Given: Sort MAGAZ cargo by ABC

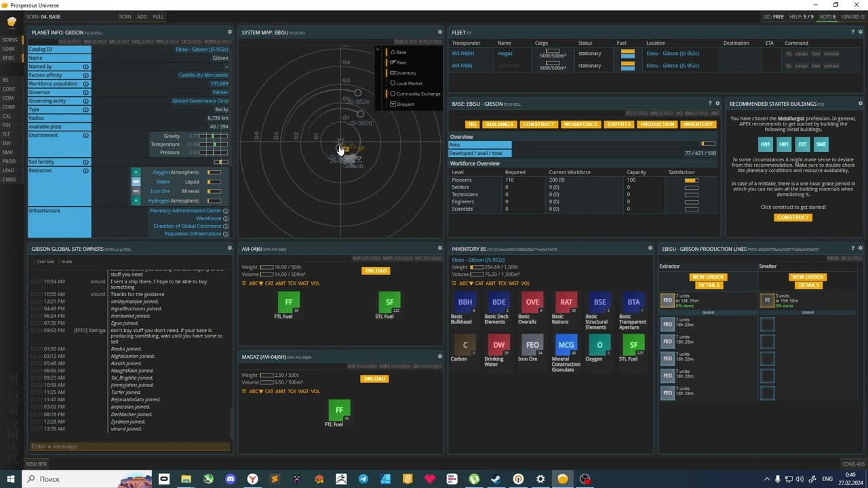Looking at the screenshot, I should tap(255, 392).
